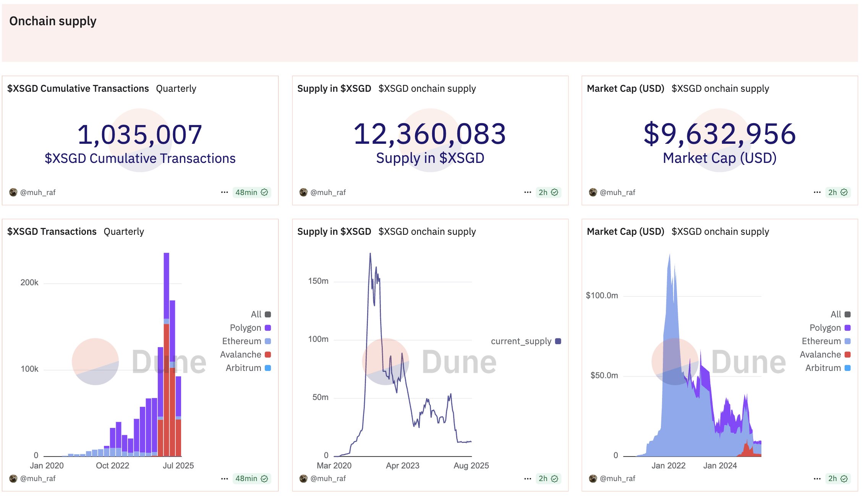868x504 pixels.
Task: Click current_supply legend color swatch
Action: pos(558,341)
